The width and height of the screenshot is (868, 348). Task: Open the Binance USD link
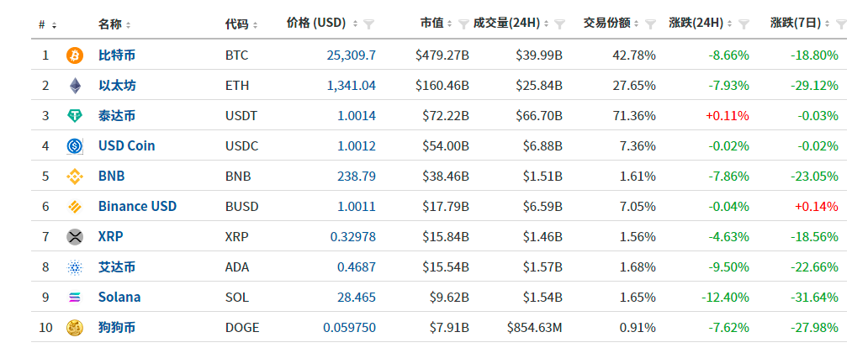pos(137,207)
